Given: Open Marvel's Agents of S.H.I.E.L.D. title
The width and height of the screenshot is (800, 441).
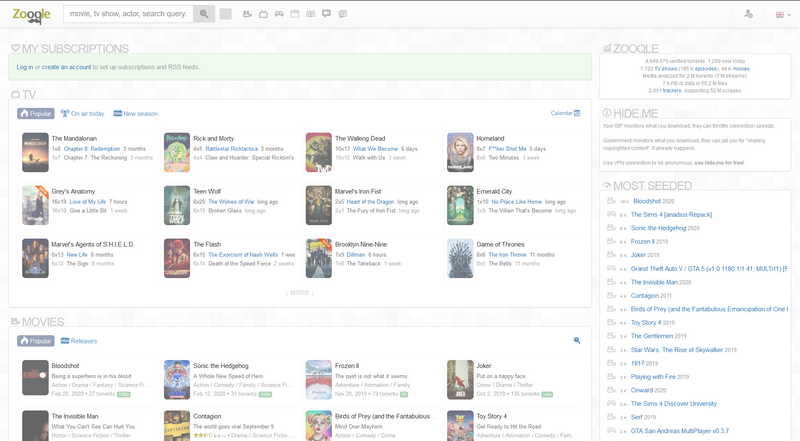Looking at the screenshot, I should coord(93,244).
